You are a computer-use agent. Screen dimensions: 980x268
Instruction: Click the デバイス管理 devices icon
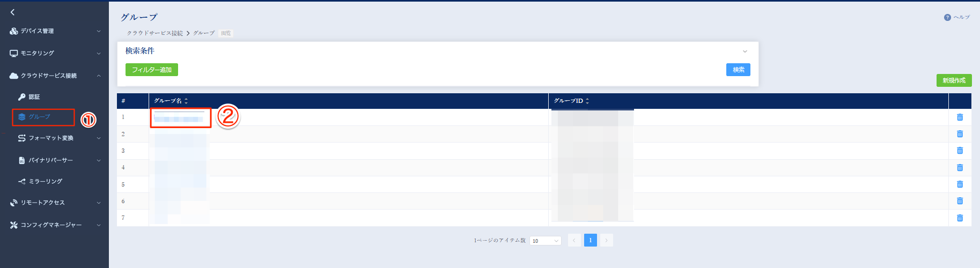click(x=14, y=31)
